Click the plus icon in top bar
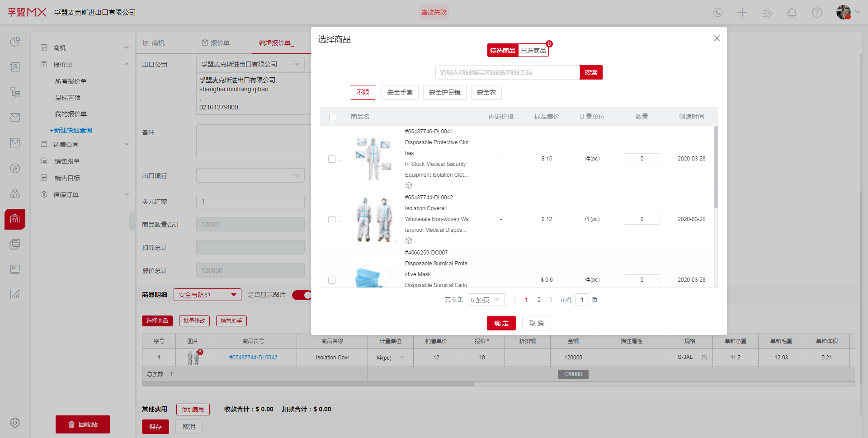This screenshot has height=438, width=868. click(742, 13)
